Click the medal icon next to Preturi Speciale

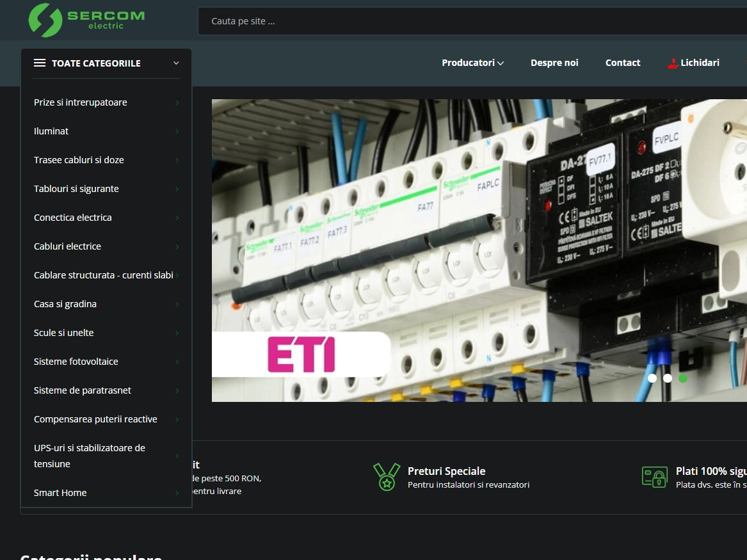point(385,476)
